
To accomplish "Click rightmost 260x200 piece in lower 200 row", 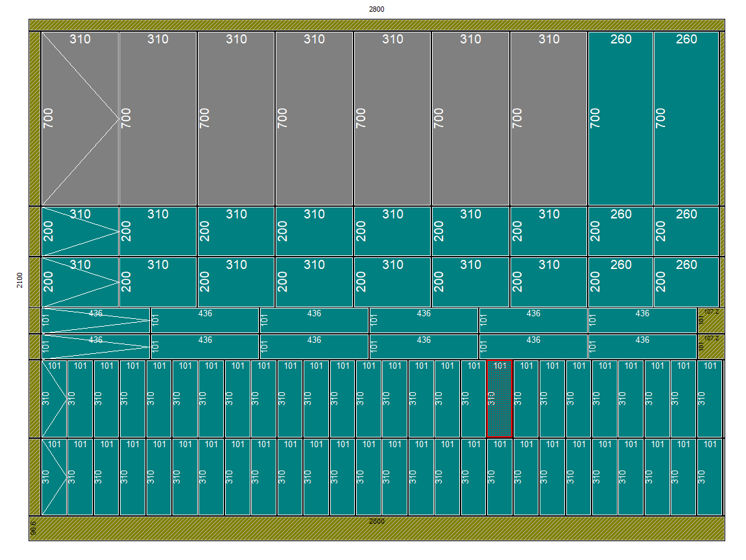I will tap(686, 282).
